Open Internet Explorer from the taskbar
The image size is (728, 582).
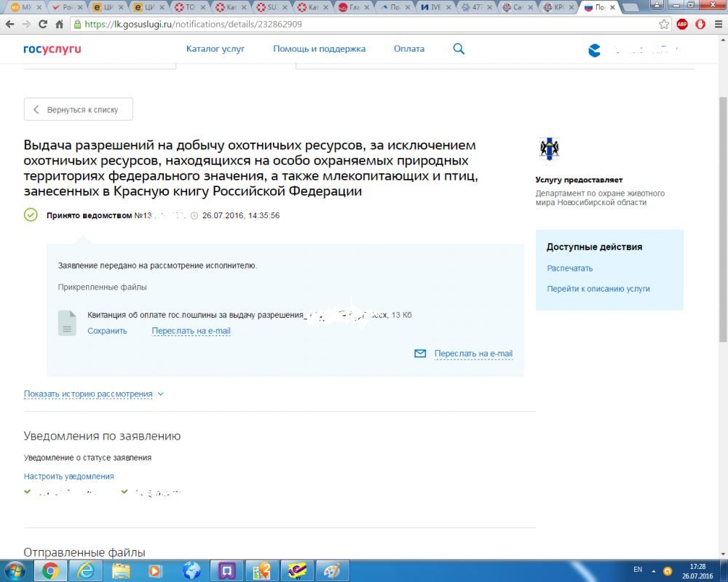point(87,569)
